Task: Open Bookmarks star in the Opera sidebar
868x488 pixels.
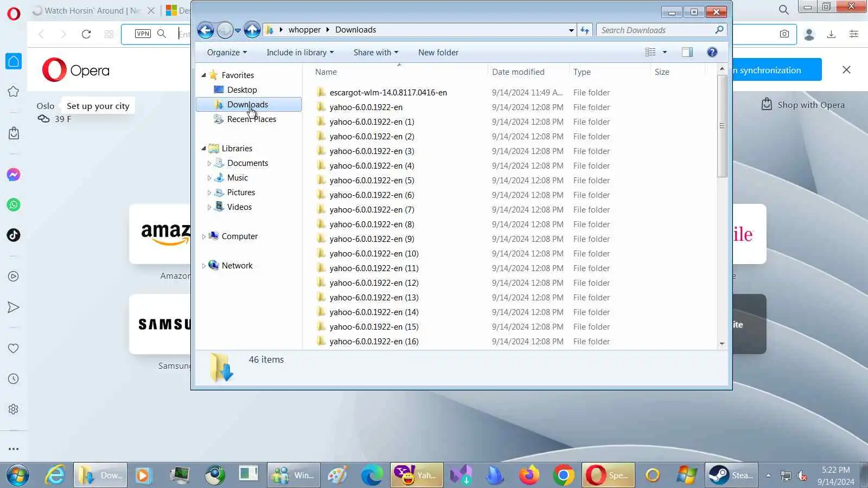Action: [x=14, y=92]
